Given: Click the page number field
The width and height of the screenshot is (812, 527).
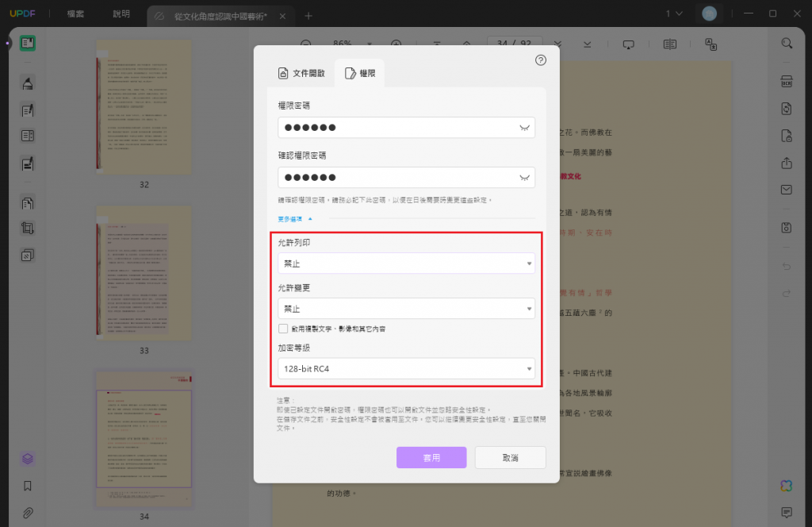Looking at the screenshot, I should coord(514,44).
